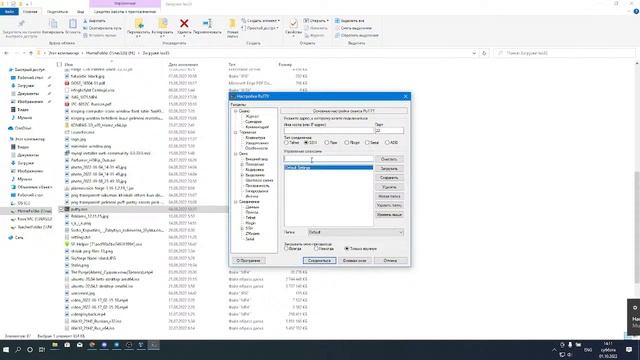Click the Explorer search box
This screenshot has height=360, width=640.
(x=565, y=53)
